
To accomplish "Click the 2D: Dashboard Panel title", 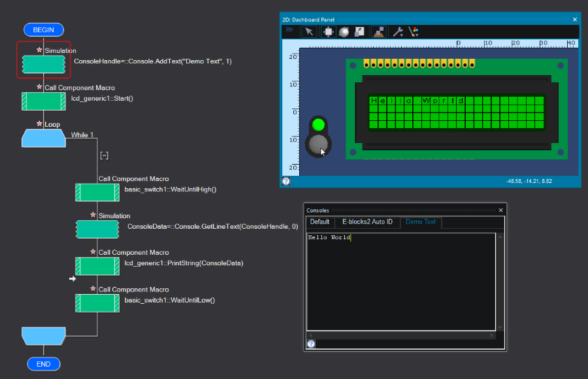I will point(308,20).
